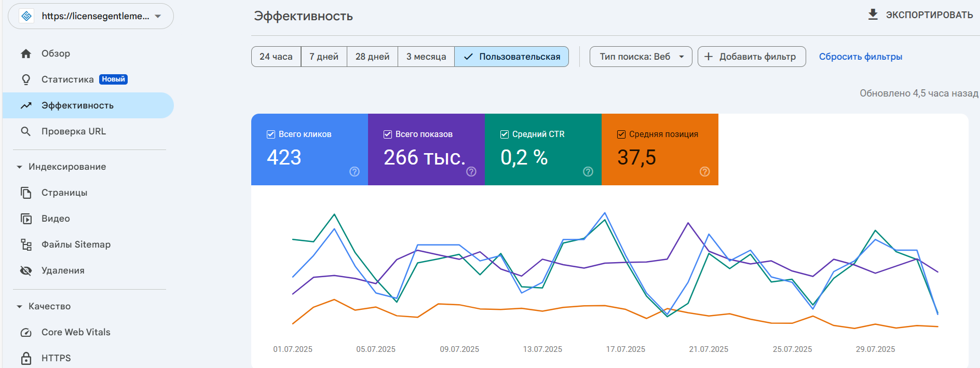Viewport: 980px width, 368px height.
Task: Click help icon on Average position card
Action: click(704, 172)
